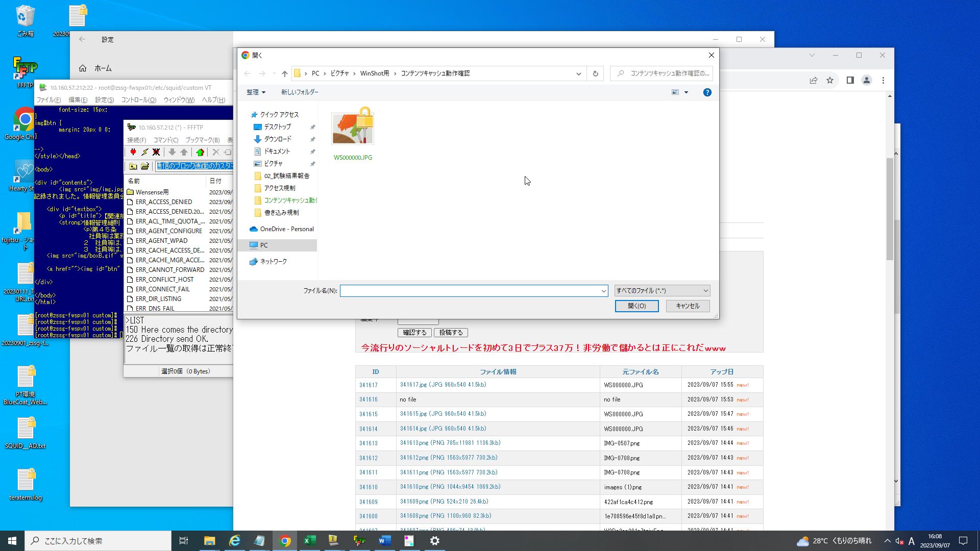Click the up-directory arrow in Open dialog

pyautogui.click(x=285, y=73)
